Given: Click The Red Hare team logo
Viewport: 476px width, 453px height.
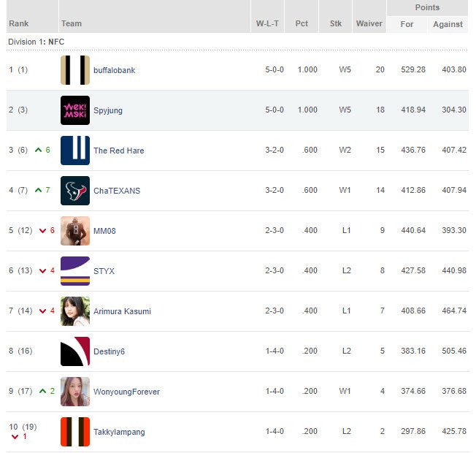Looking at the screenshot, I should (x=75, y=151).
